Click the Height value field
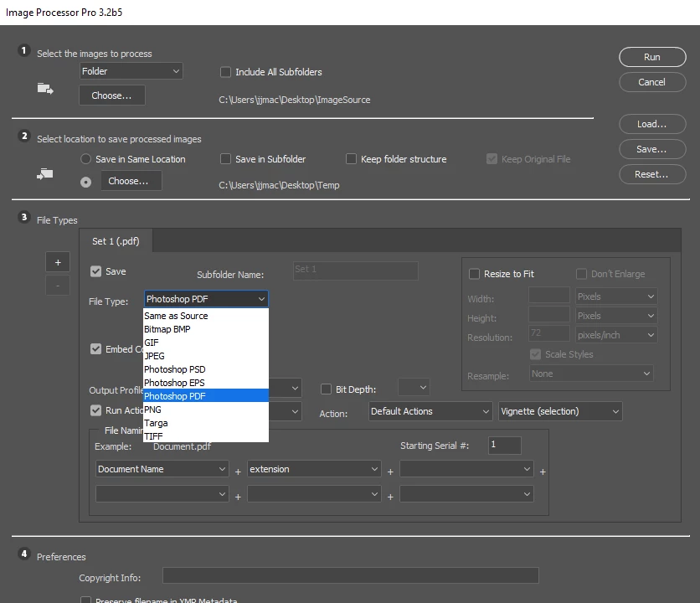The height and width of the screenshot is (603, 700). point(549,314)
